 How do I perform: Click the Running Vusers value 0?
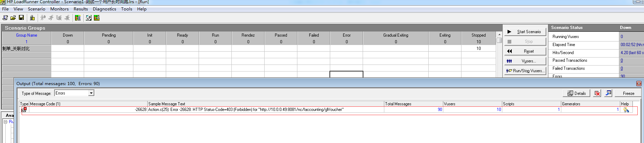[x=621, y=37]
